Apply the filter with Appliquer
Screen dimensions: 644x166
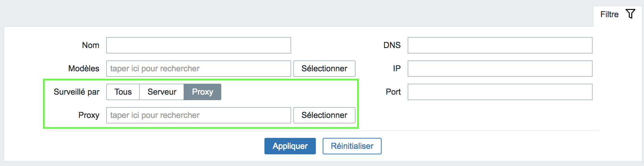290,146
